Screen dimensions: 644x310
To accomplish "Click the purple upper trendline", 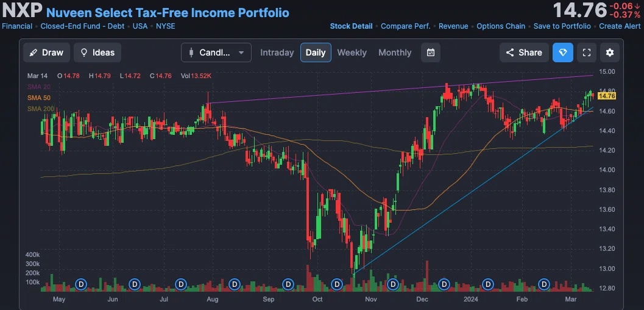I will [401, 89].
